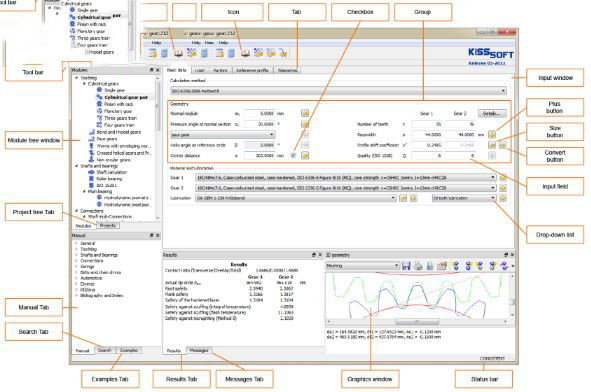Open the Gear 1 material dropdown
The image size is (591, 392).
tap(345, 177)
